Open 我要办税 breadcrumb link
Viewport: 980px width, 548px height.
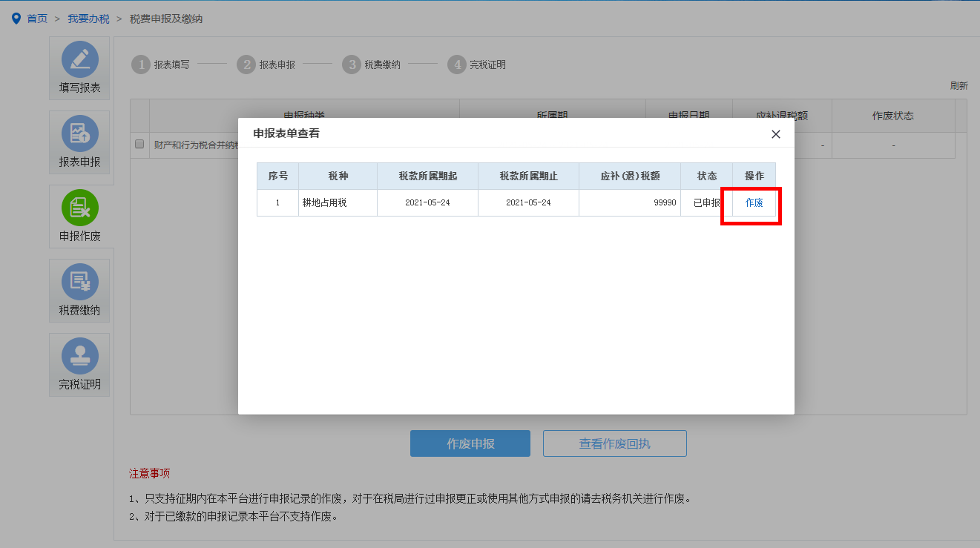[x=88, y=19]
